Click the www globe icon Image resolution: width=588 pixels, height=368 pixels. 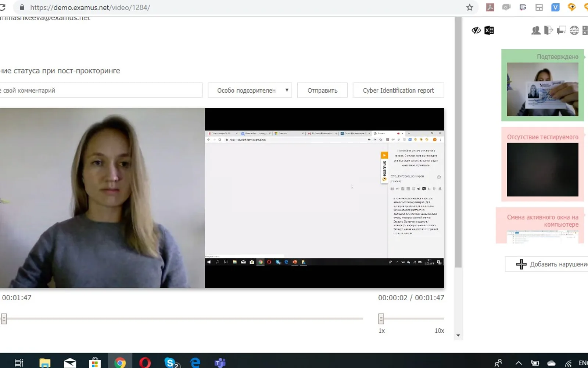pos(574,30)
